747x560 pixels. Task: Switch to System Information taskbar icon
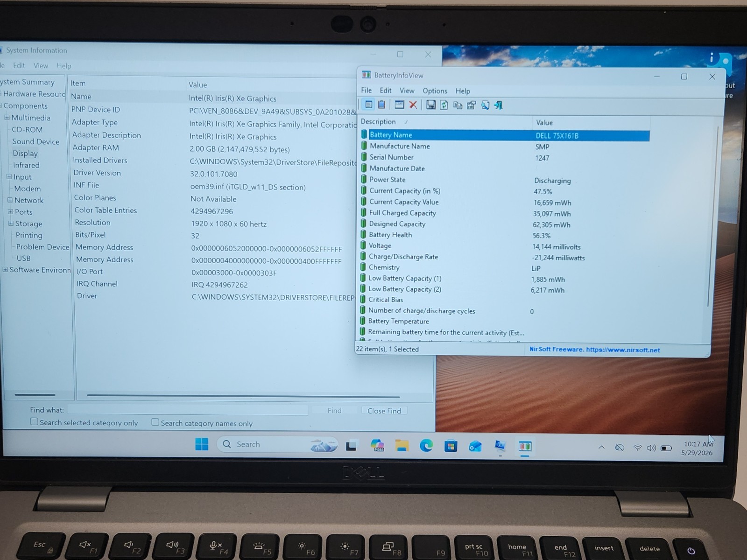[500, 446]
